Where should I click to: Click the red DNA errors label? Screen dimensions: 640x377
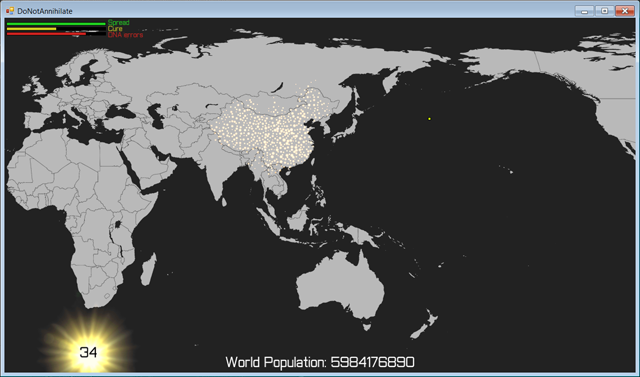[x=125, y=35]
